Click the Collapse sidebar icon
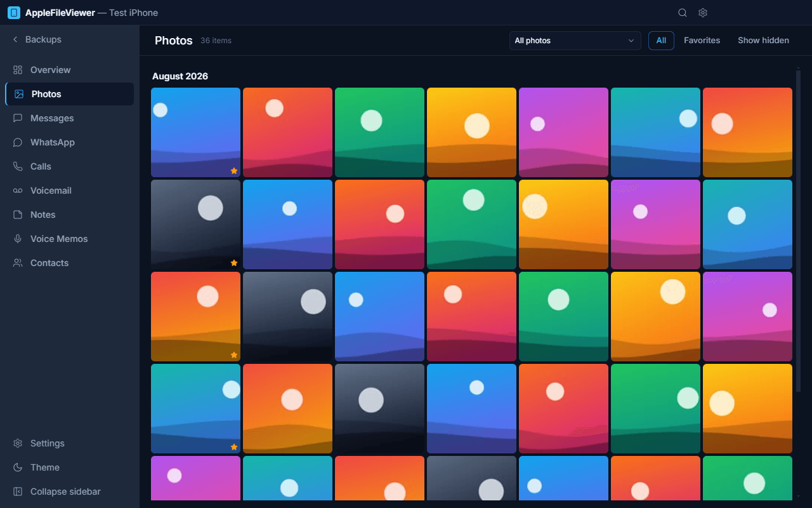The height and width of the screenshot is (508, 812). (x=18, y=491)
